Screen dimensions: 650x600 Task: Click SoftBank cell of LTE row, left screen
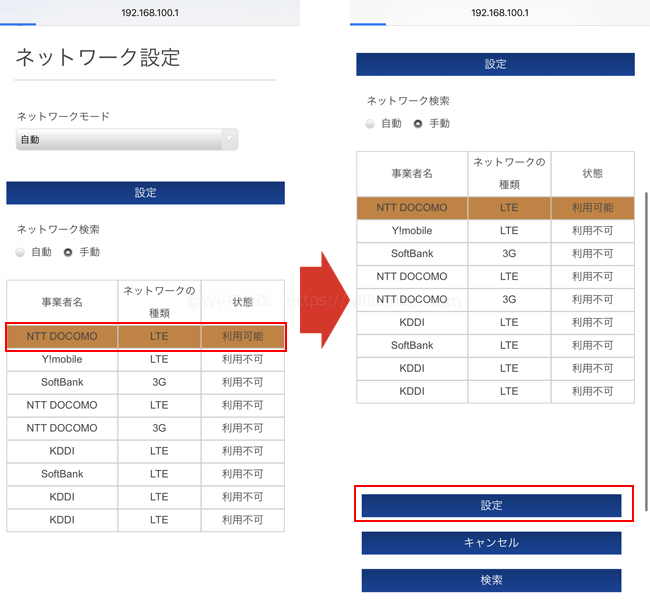pos(62,474)
